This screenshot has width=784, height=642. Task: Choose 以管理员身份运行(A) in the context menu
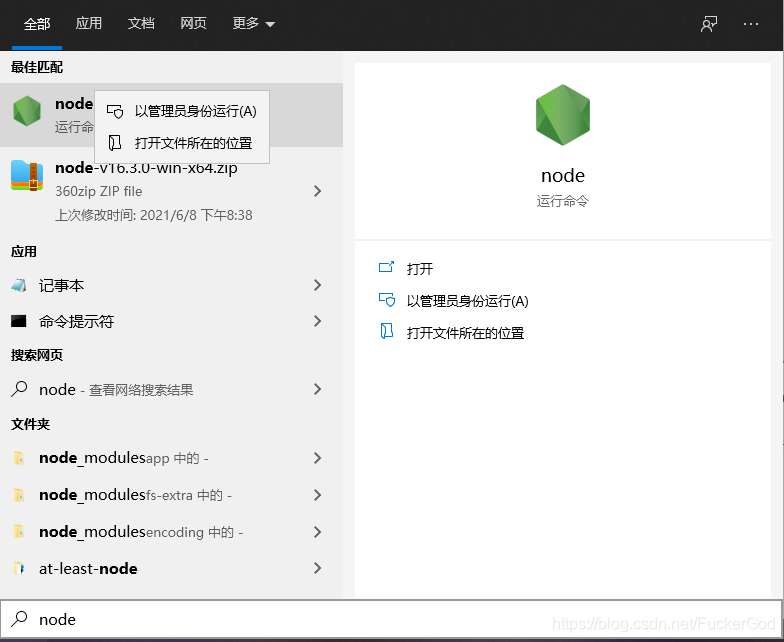pos(182,111)
